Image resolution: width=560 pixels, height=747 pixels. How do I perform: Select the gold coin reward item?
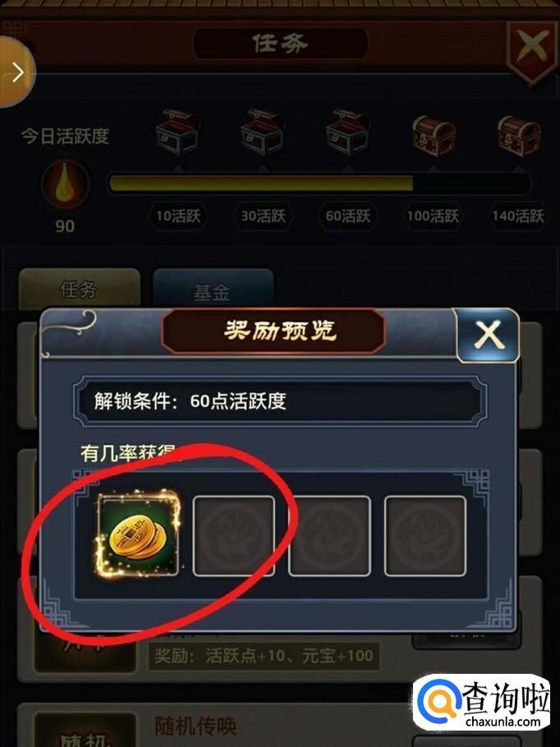[138, 535]
